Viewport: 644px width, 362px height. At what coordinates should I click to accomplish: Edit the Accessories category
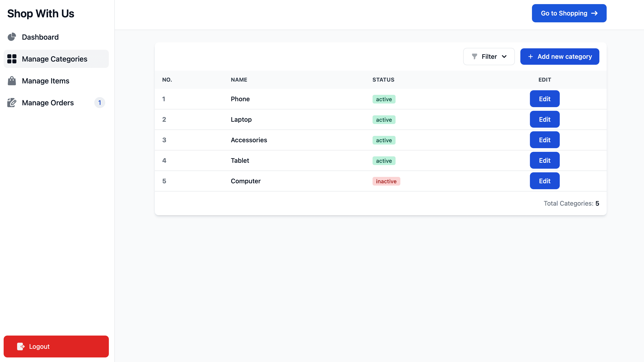[x=544, y=140]
